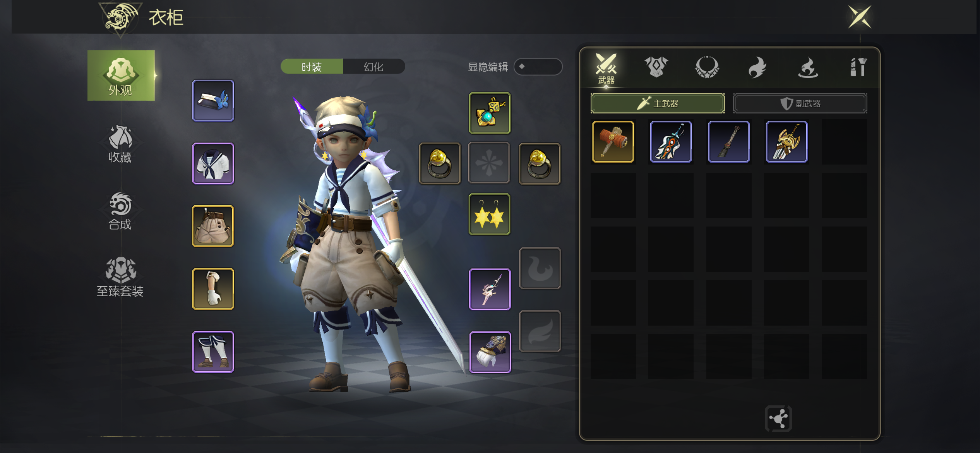
Task: Open the armor category icon tab
Action: [656, 67]
